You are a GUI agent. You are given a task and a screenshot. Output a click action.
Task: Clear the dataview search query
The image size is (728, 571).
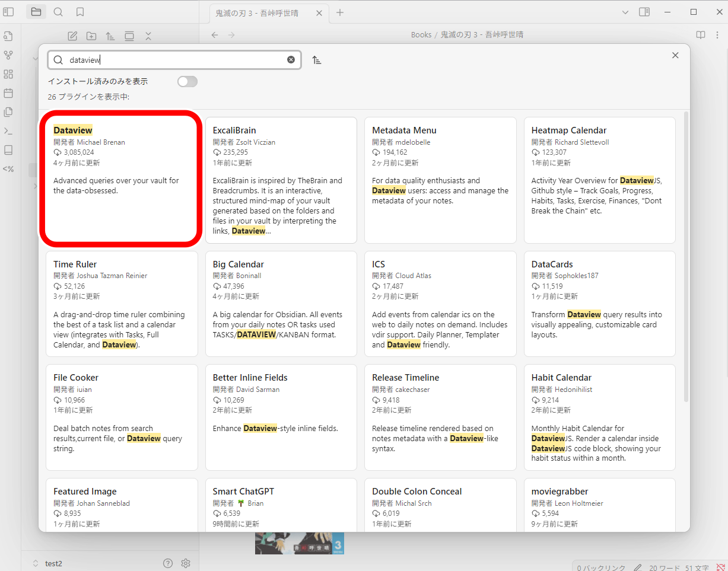(291, 59)
